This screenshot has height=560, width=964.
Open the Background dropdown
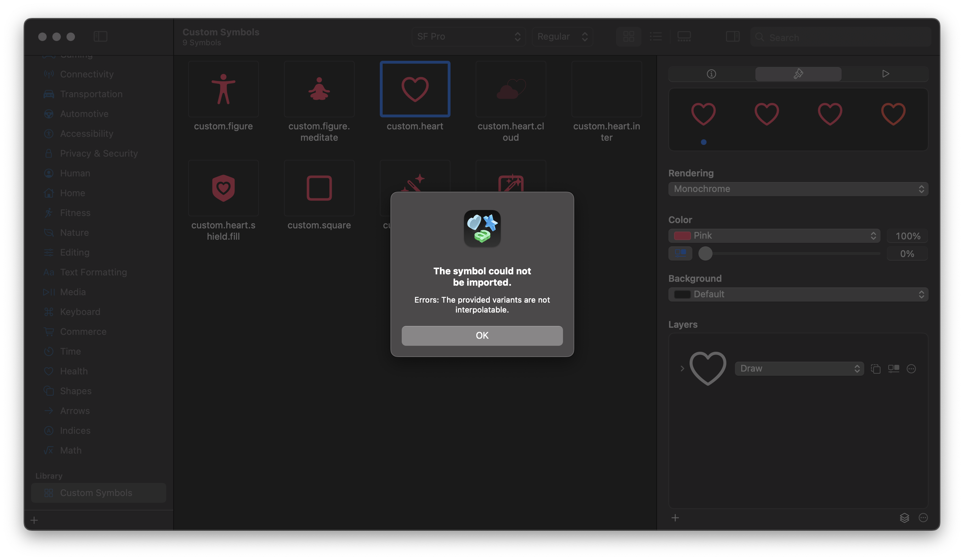[798, 294]
